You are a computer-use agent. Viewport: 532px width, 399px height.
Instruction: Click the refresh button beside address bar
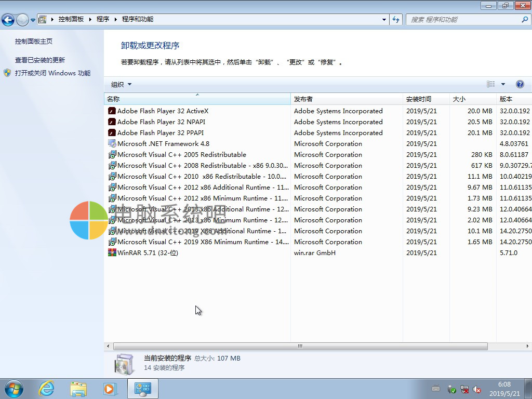pyautogui.click(x=396, y=20)
